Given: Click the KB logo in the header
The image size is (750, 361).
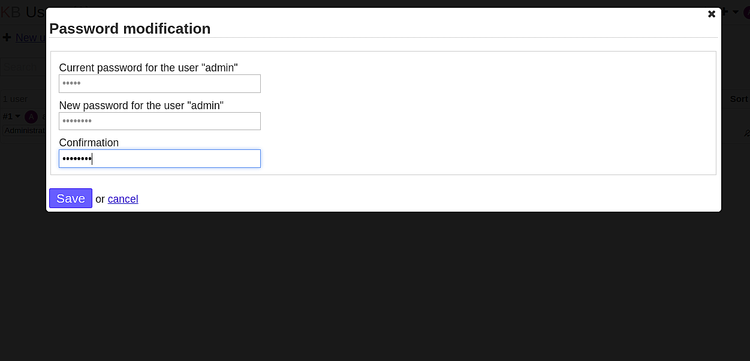Looking at the screenshot, I should [x=10, y=12].
